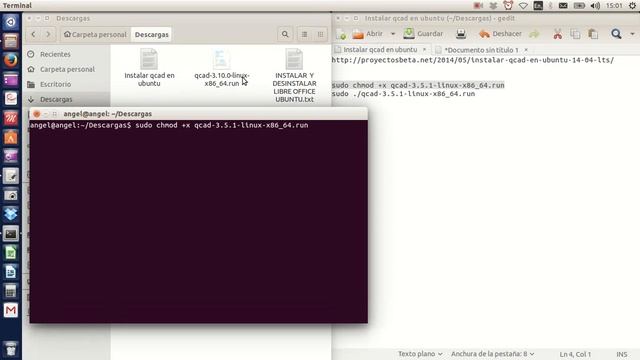Screen dimensions: 640x360
Task: Open the Trash in the dock
Action: [11, 349]
